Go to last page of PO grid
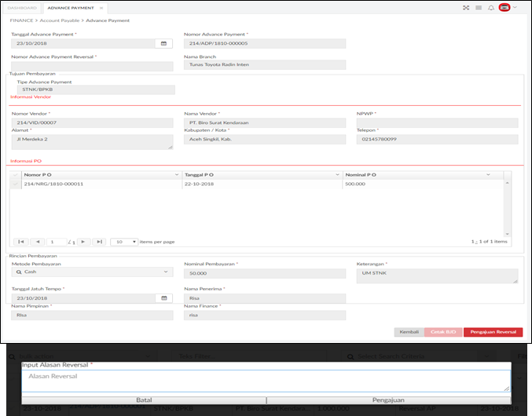 click(x=99, y=242)
